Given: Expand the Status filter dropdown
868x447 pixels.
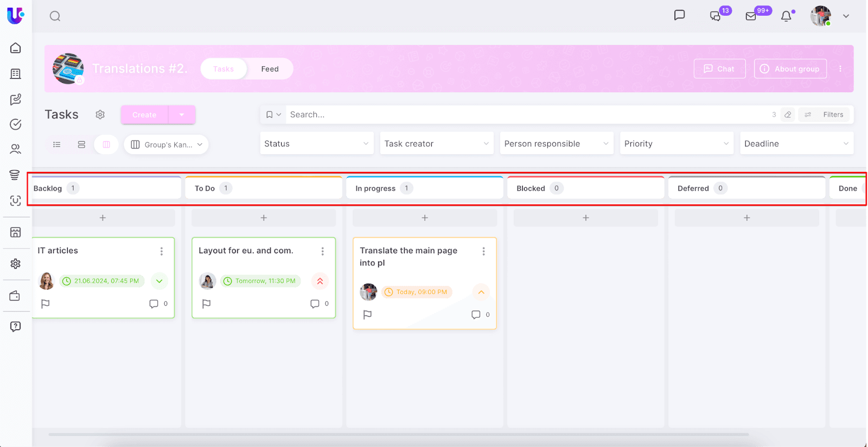Looking at the screenshot, I should click(x=317, y=144).
